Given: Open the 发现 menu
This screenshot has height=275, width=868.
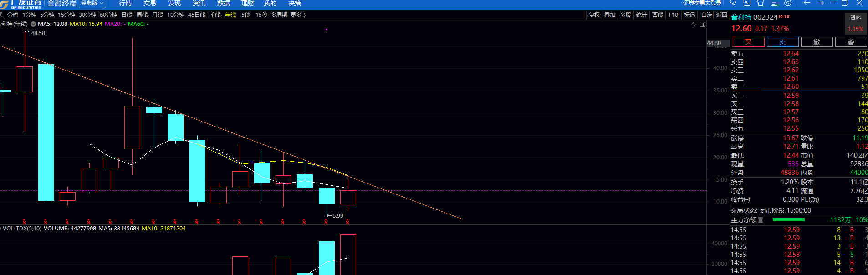Looking at the screenshot, I should click(x=174, y=3).
